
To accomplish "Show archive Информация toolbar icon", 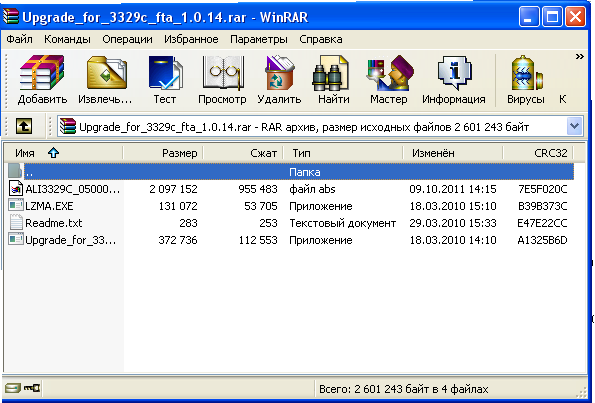I will pyautogui.click(x=455, y=72).
